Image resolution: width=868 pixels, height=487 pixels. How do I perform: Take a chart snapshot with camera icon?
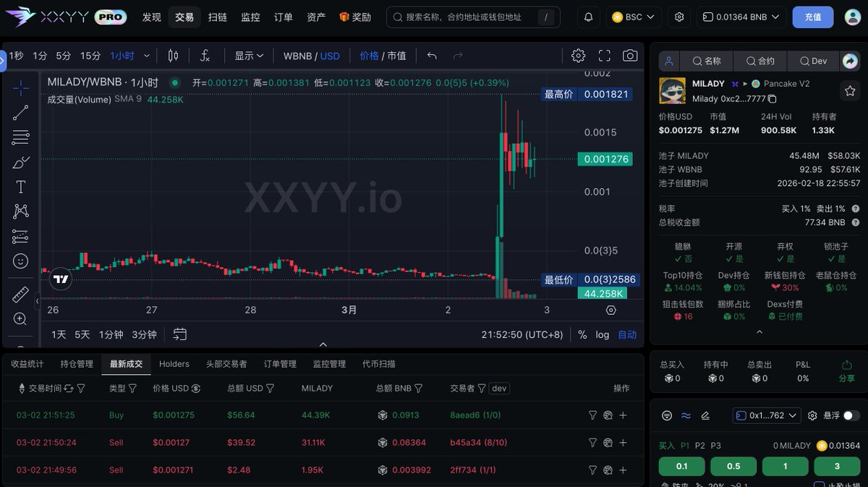631,56
